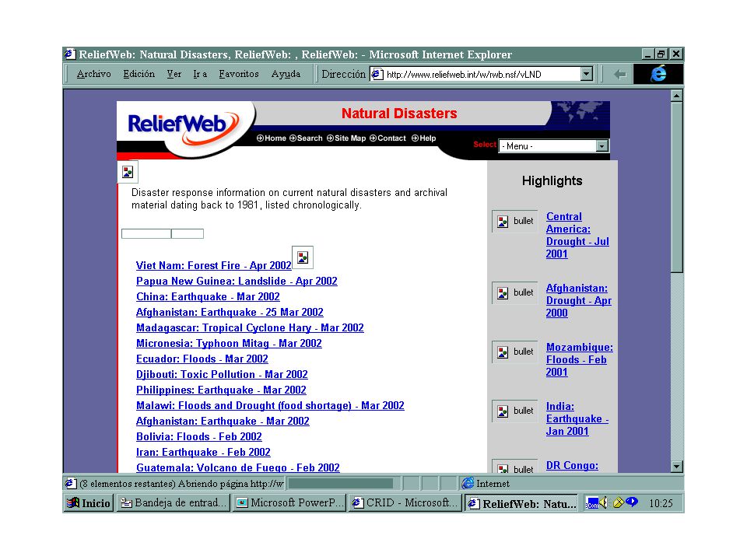Click the blue balloon icon in system tray
Image resolution: width=747 pixels, height=560 pixels.
[x=632, y=502]
